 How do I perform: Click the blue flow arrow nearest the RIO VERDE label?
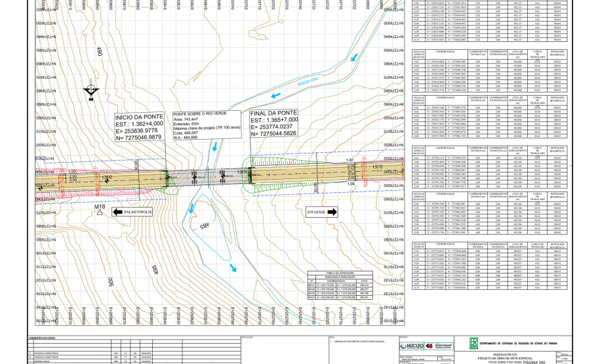(276, 96)
